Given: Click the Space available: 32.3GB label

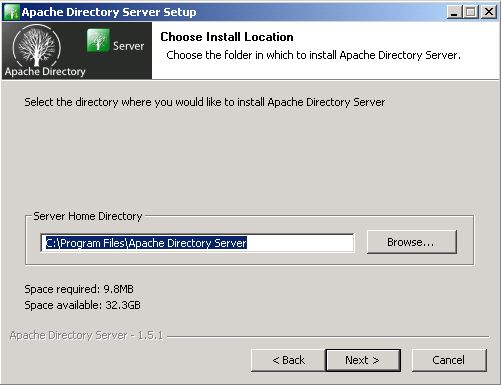Looking at the screenshot, I should tap(82, 305).
